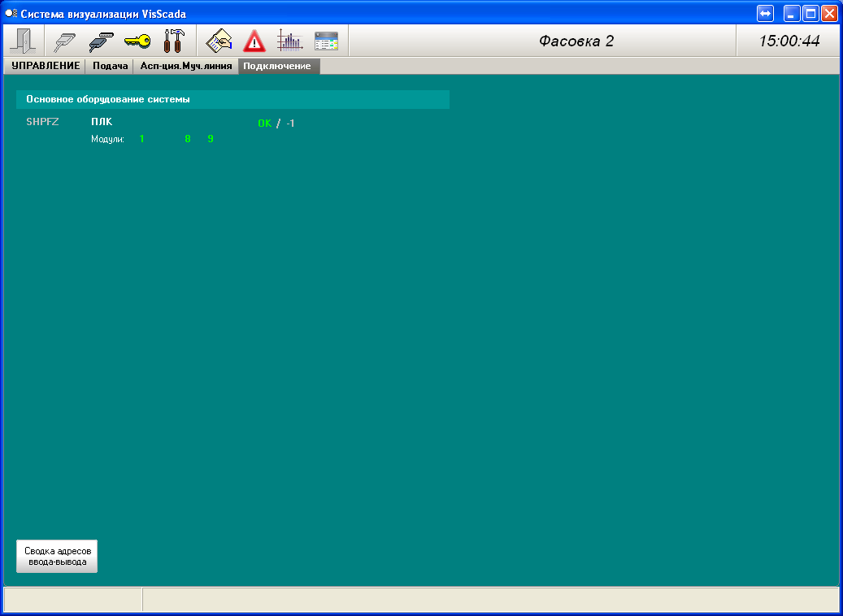Show alarms with the red warning triangle

pyautogui.click(x=255, y=41)
